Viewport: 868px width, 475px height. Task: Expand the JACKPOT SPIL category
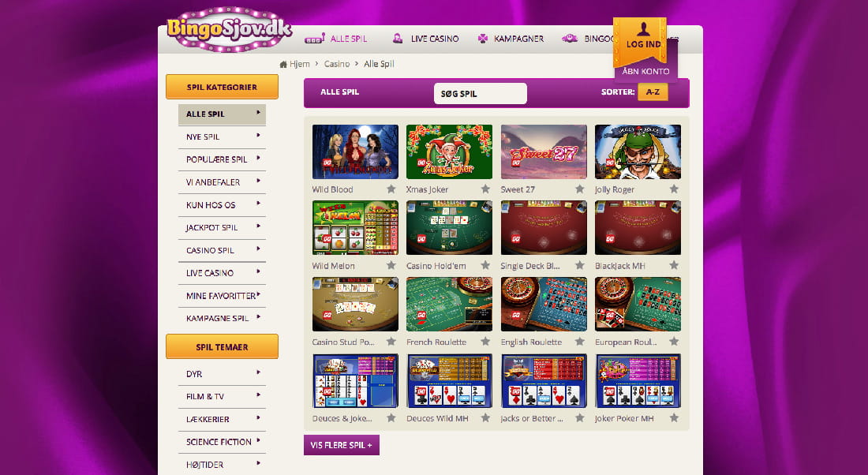(222, 227)
